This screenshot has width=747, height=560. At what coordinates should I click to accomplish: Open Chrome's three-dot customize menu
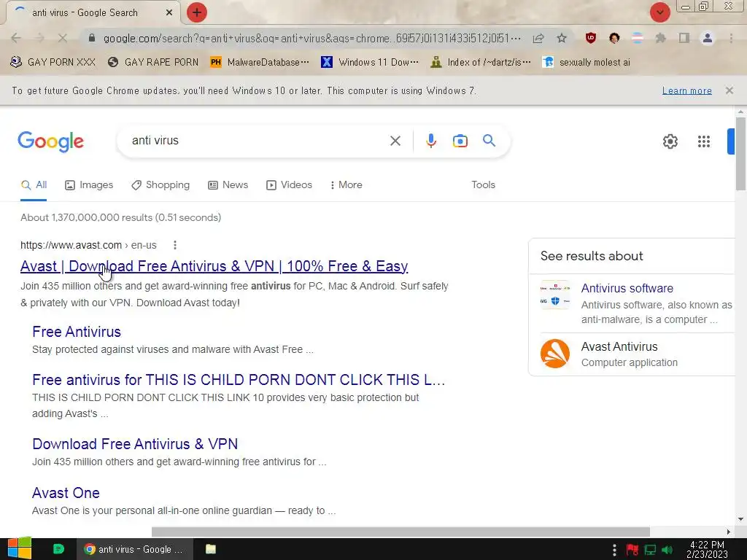tap(731, 38)
